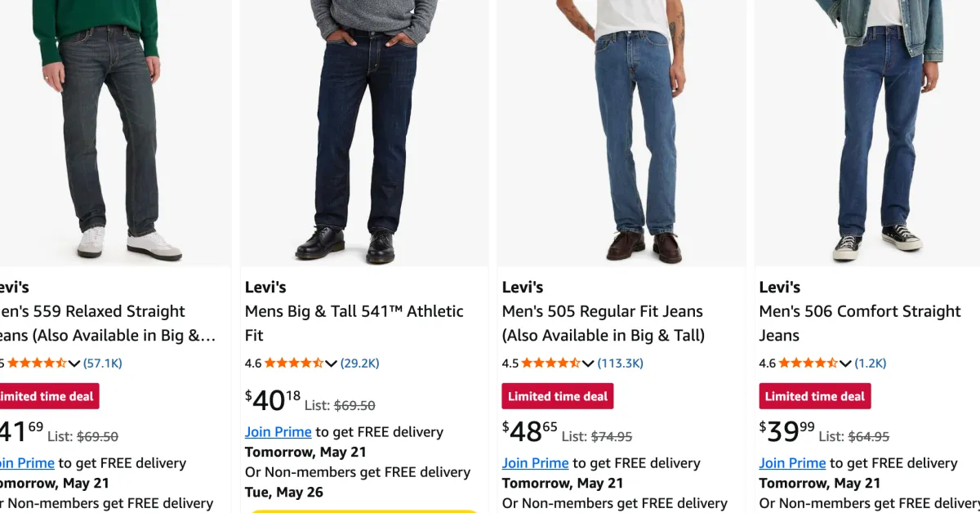Click star rating icons for 505 Regular Fit
Image resolution: width=980 pixels, height=513 pixels.
click(551, 363)
